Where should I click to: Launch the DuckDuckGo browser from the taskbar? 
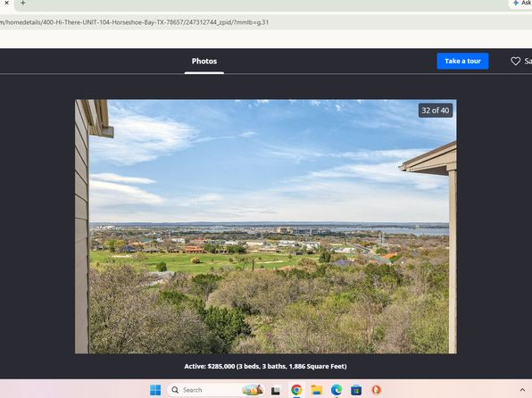[x=377, y=390]
